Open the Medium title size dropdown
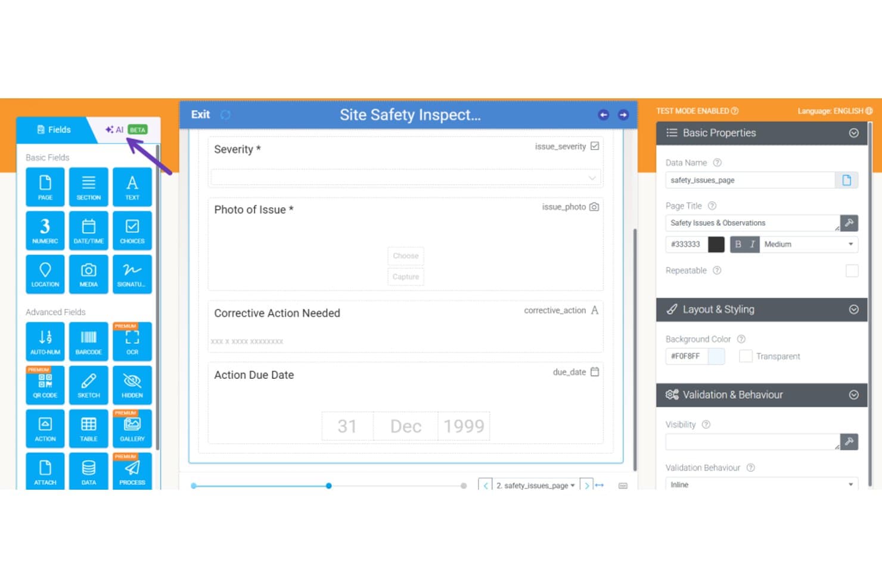The height and width of the screenshot is (588, 882). [x=809, y=244]
